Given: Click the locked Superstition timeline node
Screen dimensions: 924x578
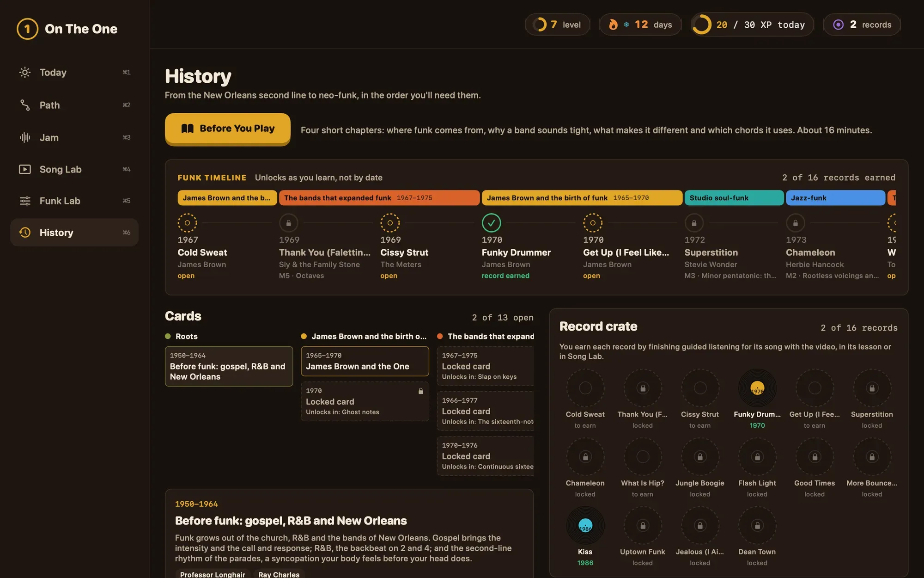Looking at the screenshot, I should 694,223.
